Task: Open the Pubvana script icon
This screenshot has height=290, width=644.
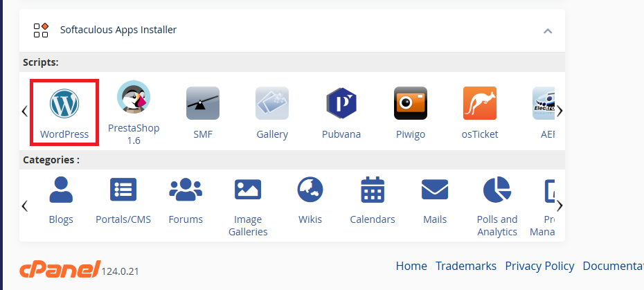Action: [341, 103]
